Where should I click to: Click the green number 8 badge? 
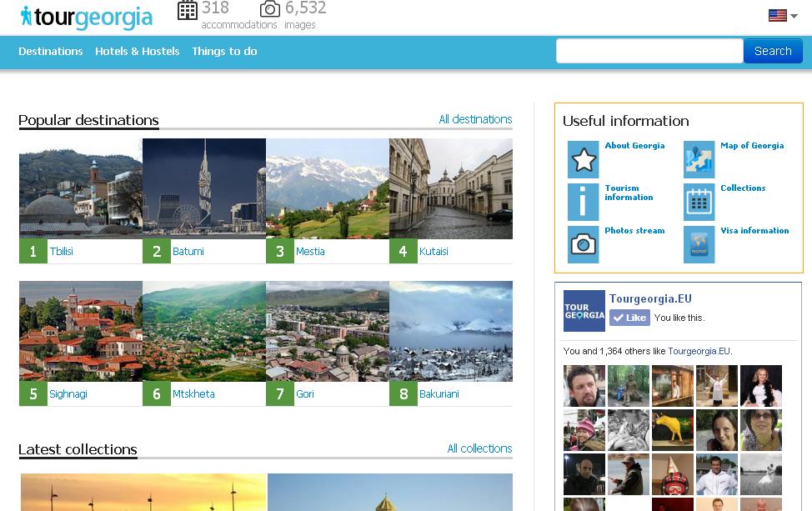[x=403, y=394]
